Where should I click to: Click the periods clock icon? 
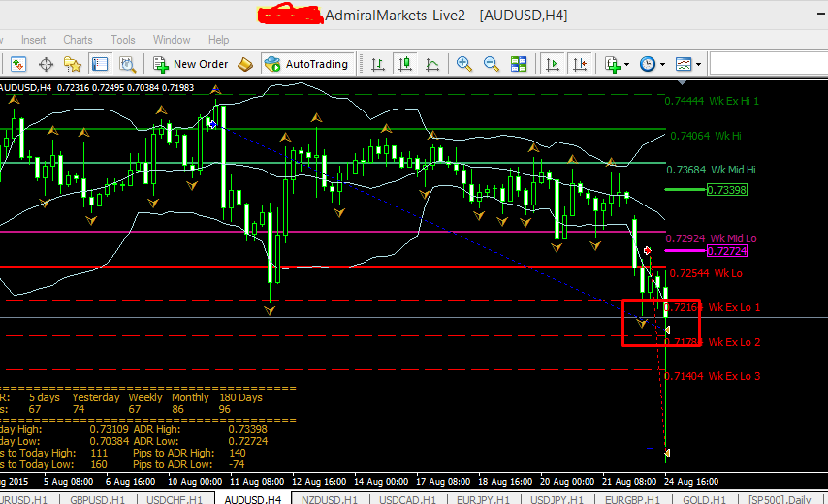[648, 64]
